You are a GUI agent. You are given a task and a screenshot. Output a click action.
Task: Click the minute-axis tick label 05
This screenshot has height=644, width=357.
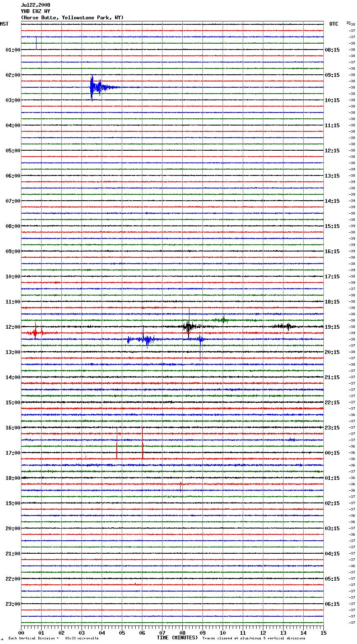click(122, 633)
